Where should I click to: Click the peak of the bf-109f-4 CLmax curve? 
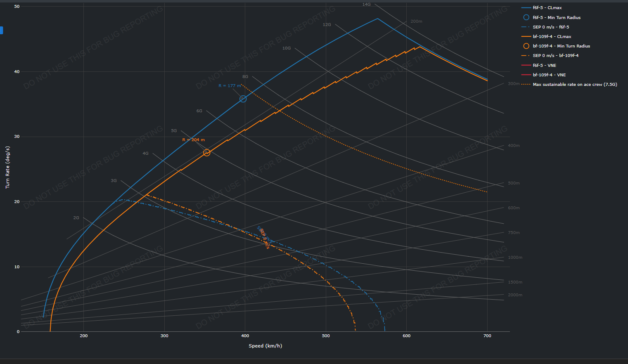coord(419,47)
